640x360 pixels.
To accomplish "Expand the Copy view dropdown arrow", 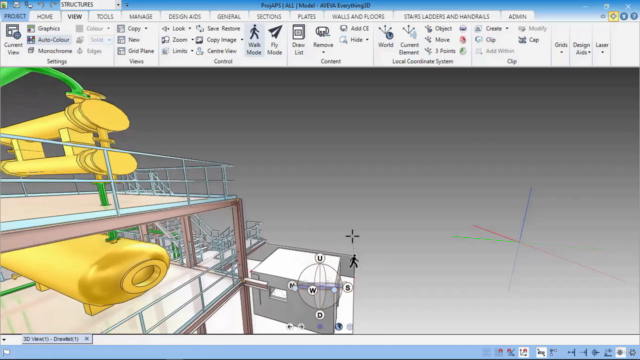I will pyautogui.click(x=146, y=29).
